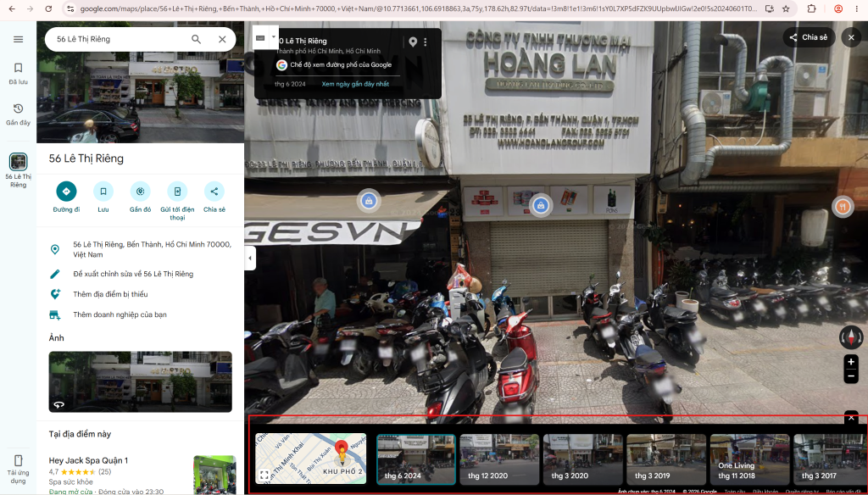Click the search field containing 56 Lê Thị Riêng
This screenshot has height=495, width=868.
[x=119, y=39]
